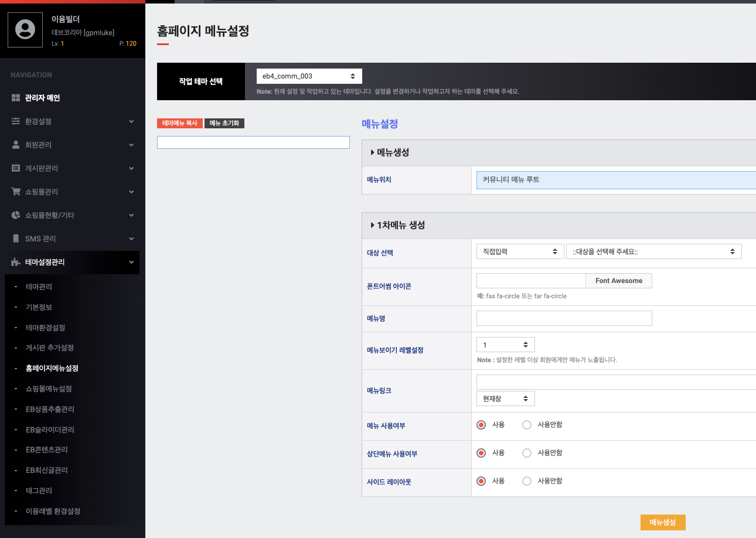Open the 현재창 link target dropdown

[506, 399]
